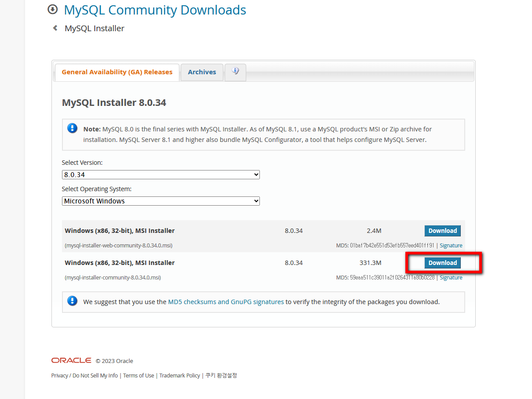Image resolution: width=532 pixels, height=399 pixels.
Task: Open the MySQL Community Downloads heading link
Action: pos(155,10)
